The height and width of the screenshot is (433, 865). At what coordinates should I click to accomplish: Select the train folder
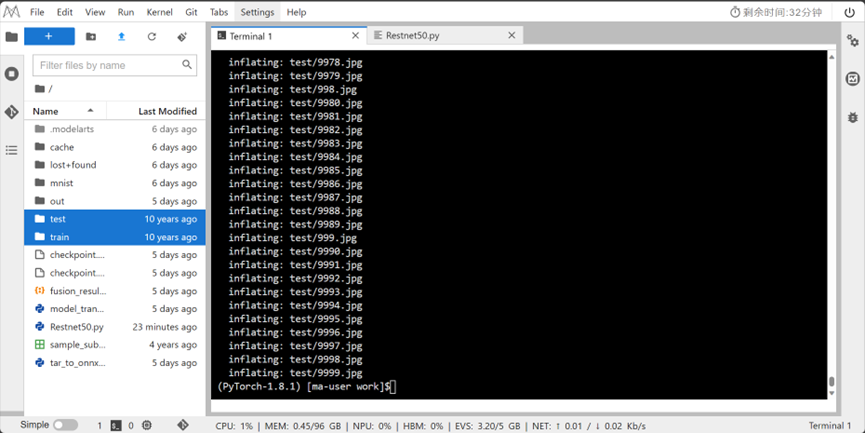coord(115,237)
